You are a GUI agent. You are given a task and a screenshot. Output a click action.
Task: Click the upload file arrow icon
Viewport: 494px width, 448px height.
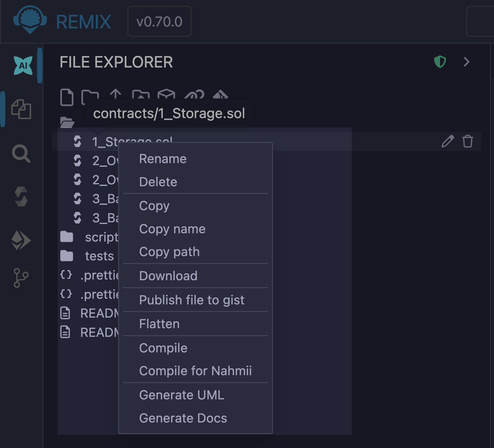coord(115,94)
